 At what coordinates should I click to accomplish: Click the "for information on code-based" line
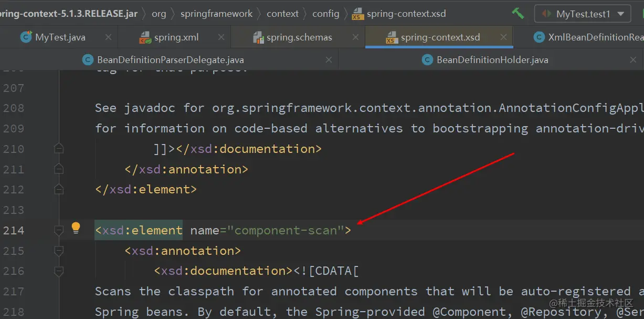pyautogui.click(x=369, y=129)
